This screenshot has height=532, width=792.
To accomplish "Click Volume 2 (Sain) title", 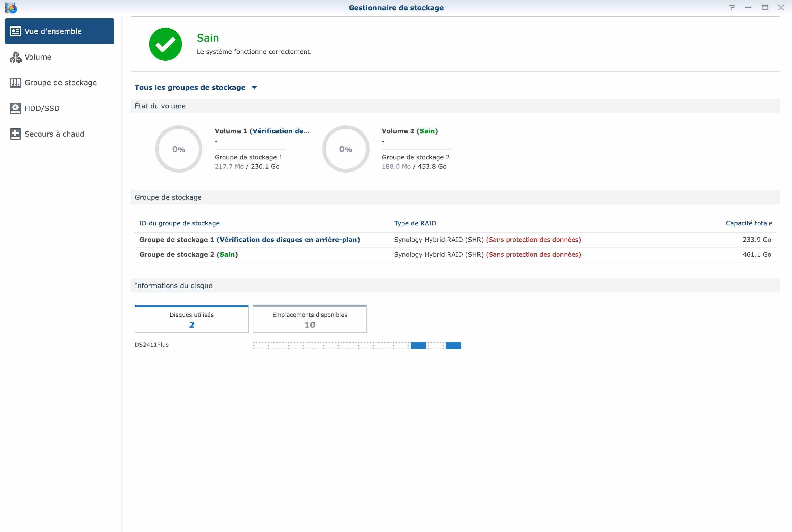I will pyautogui.click(x=410, y=131).
